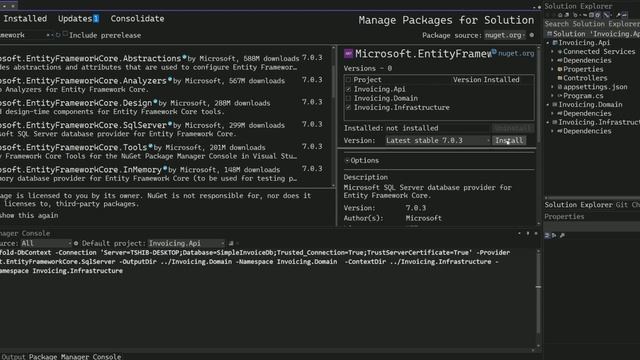The width and height of the screenshot is (640, 360).
Task: Open the console package source All dropdown
Action: click(x=46, y=243)
